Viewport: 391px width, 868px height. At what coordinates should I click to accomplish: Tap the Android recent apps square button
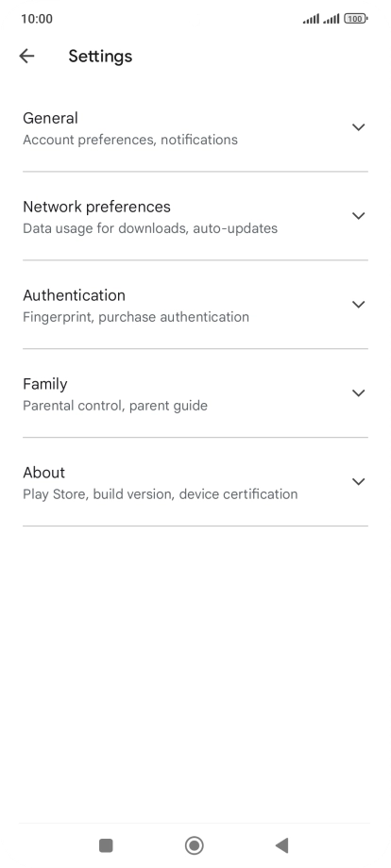(106, 845)
